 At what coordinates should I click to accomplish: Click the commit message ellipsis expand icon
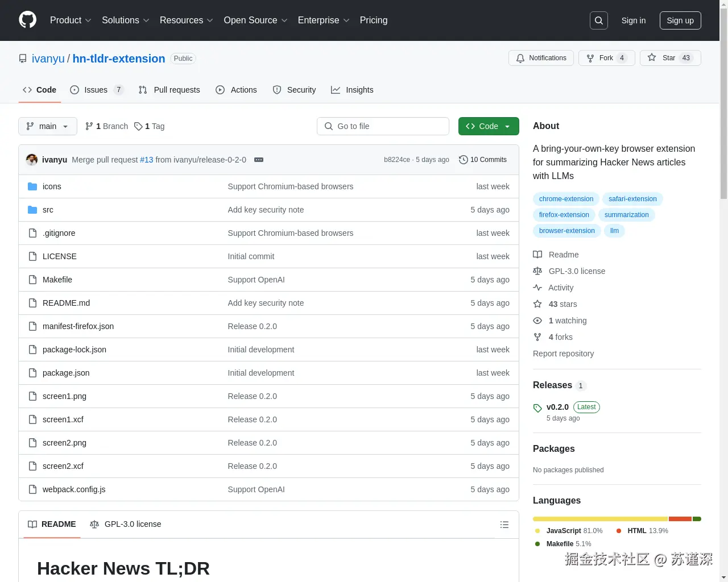click(x=259, y=160)
